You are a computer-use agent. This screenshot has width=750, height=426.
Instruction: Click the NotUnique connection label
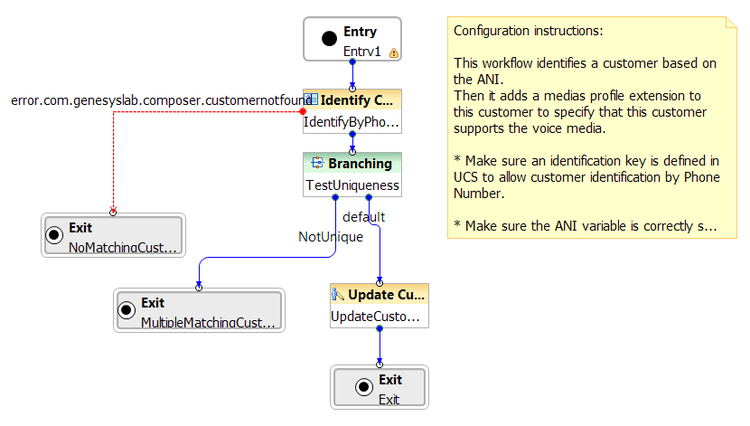[331, 237]
